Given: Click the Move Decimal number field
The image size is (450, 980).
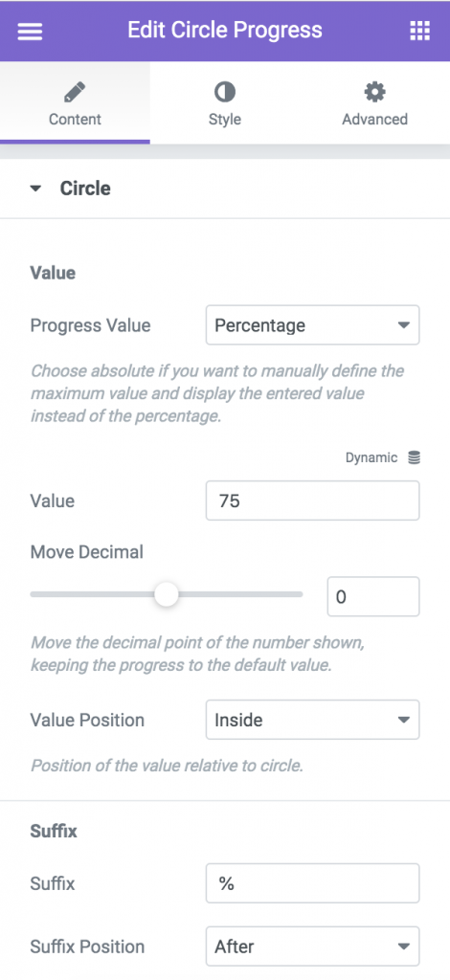Looking at the screenshot, I should (373, 596).
